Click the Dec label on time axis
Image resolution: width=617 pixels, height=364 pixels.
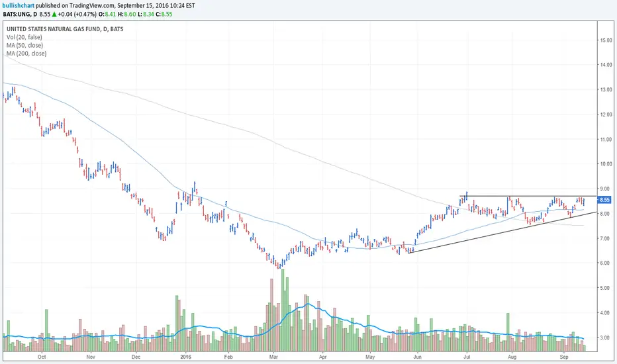pos(136,357)
